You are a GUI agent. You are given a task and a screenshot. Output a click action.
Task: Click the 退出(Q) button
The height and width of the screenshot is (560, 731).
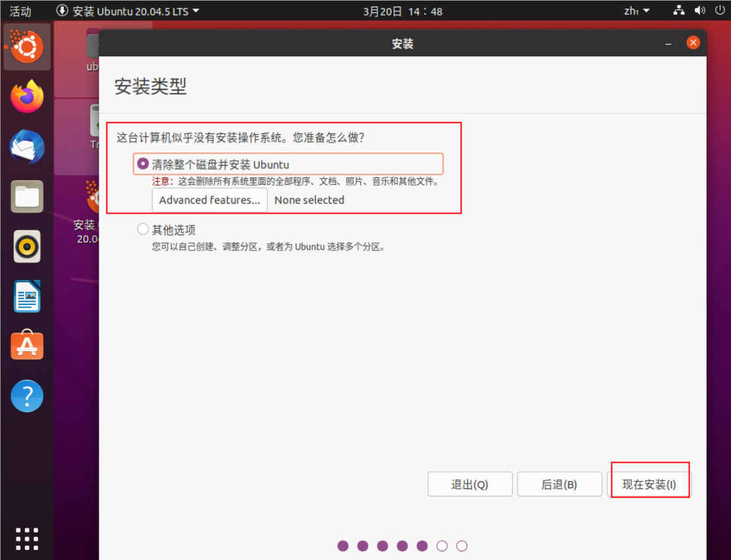[x=470, y=484]
